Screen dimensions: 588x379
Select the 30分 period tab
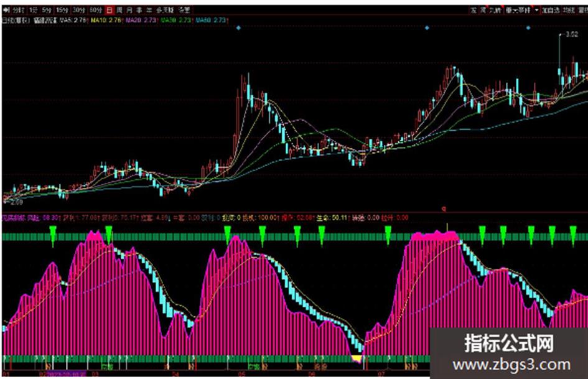click(79, 10)
